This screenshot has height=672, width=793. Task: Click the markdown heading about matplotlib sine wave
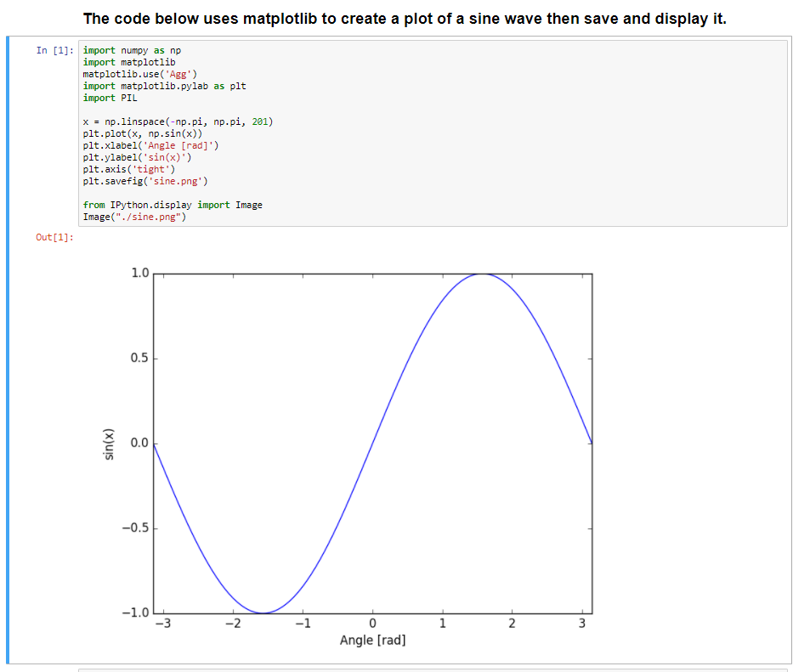(405, 19)
